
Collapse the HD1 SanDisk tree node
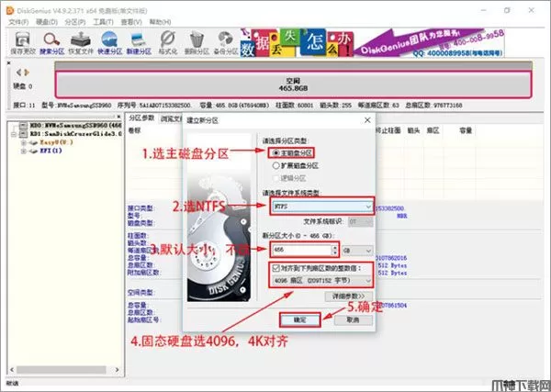click(x=14, y=134)
